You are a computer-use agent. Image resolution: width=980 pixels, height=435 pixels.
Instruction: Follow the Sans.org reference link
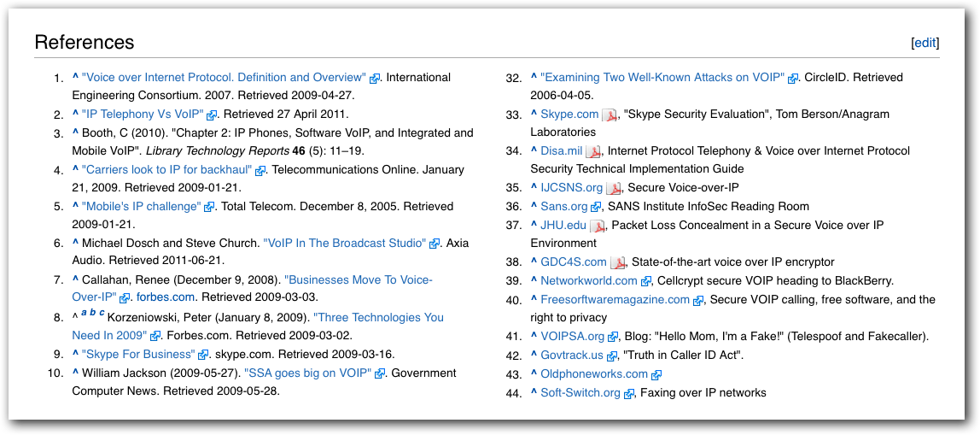click(563, 206)
